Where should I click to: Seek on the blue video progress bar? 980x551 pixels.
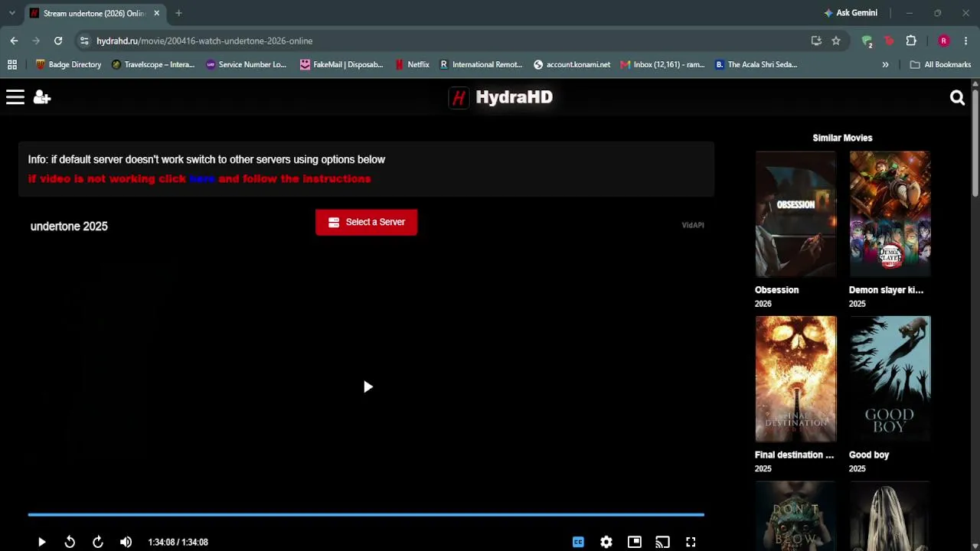[x=366, y=514]
